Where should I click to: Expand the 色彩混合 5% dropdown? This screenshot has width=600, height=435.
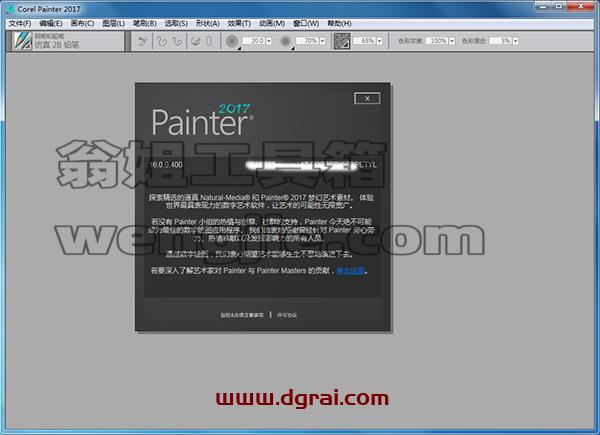click(x=515, y=41)
